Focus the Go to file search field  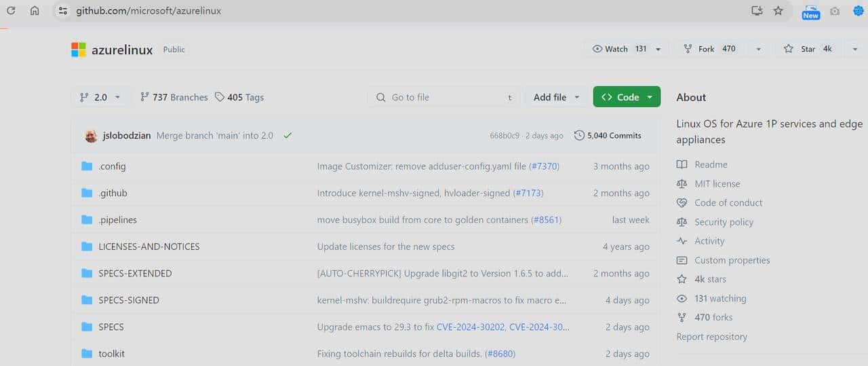(x=444, y=97)
